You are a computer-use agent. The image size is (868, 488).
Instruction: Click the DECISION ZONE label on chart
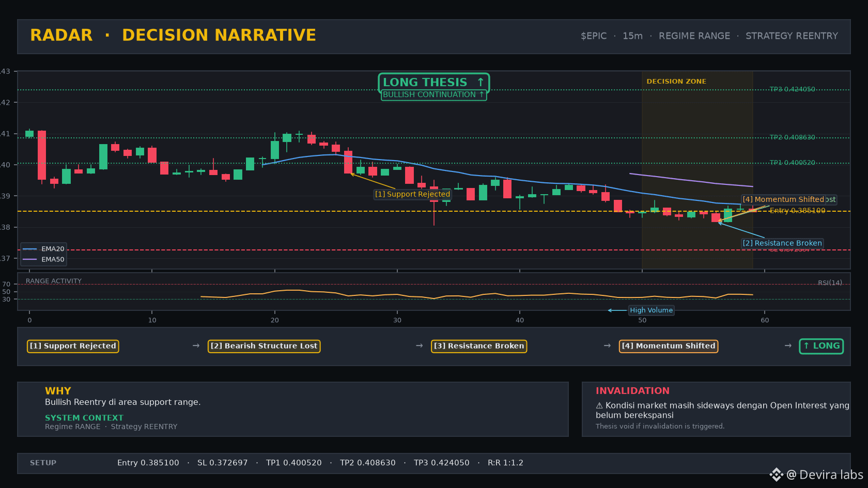(676, 82)
